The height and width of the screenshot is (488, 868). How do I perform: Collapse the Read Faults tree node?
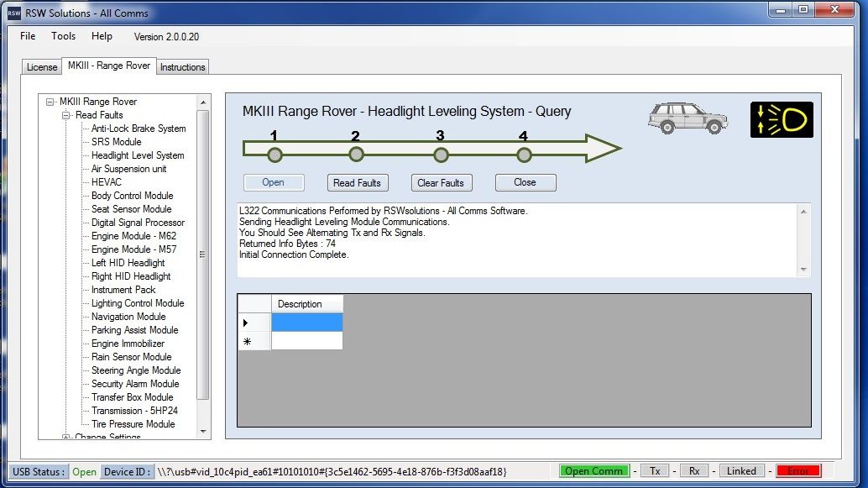point(65,115)
